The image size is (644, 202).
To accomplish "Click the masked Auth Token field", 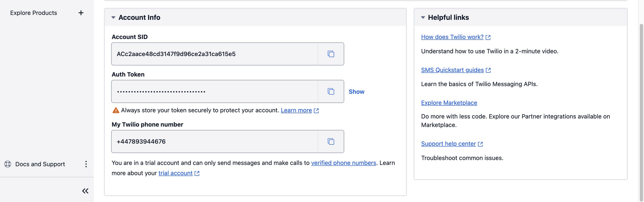I will (x=215, y=91).
